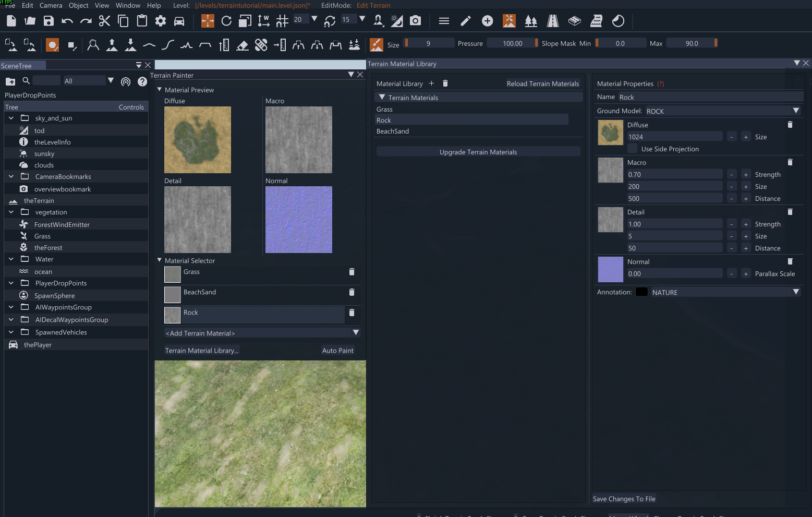Image resolution: width=812 pixels, height=517 pixels.
Task: Open the Add Terrain Material dropdown
Action: pyautogui.click(x=262, y=333)
